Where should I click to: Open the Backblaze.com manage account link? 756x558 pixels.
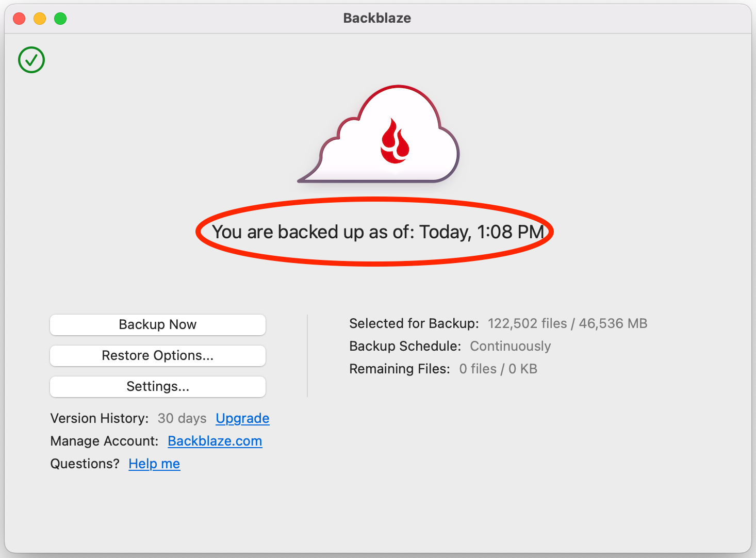(215, 441)
